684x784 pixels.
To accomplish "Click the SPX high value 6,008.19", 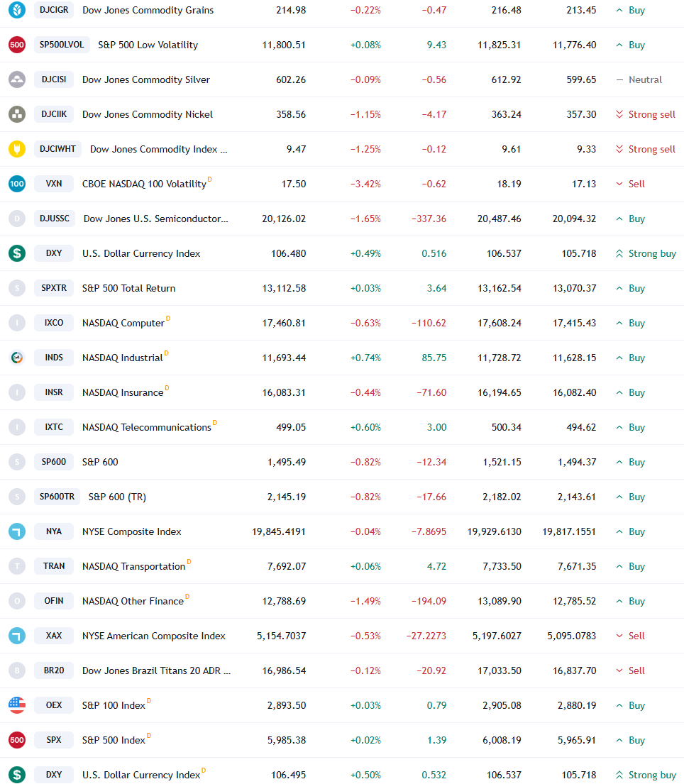I will (x=502, y=739).
